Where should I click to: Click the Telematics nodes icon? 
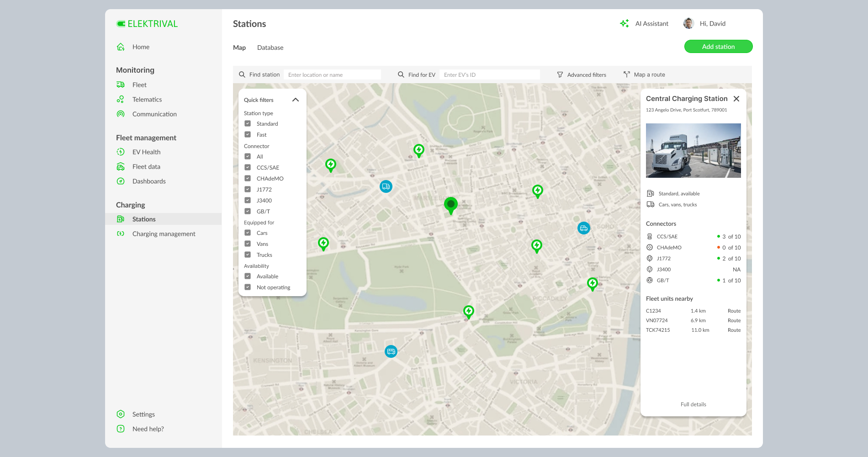[121, 99]
